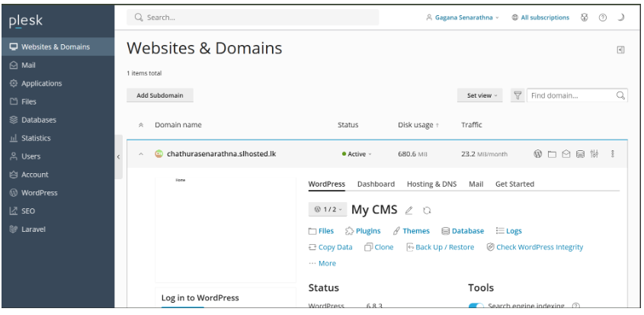Open the Active status dropdown
The width and height of the screenshot is (644, 315).
pos(357,154)
